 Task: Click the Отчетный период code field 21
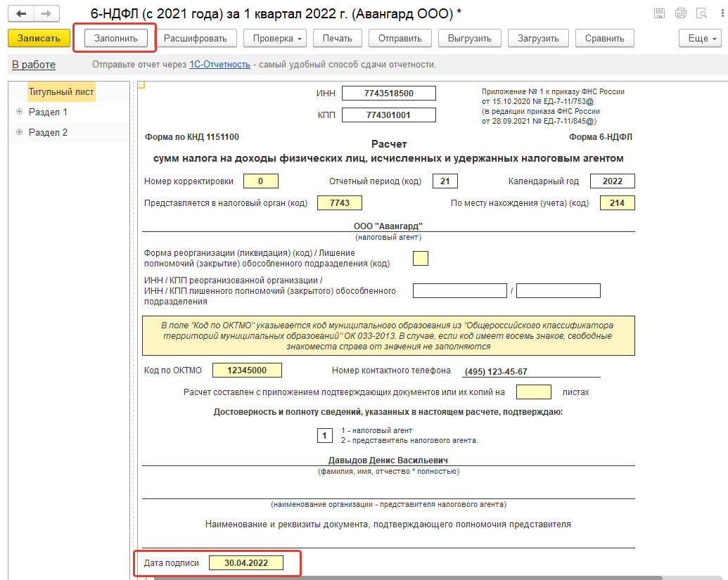[x=445, y=181]
